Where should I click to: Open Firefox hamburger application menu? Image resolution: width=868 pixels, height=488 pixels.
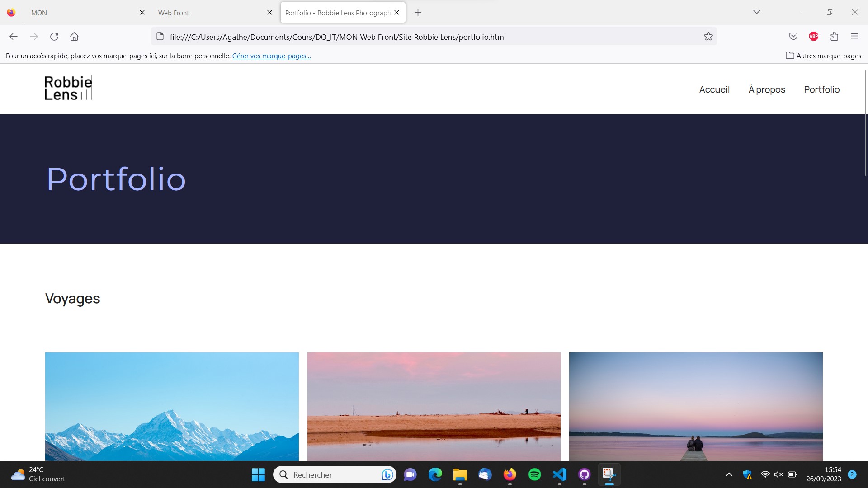point(854,37)
